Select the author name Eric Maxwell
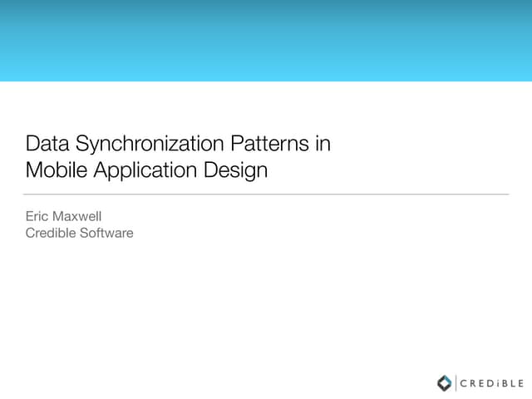 pos(63,216)
